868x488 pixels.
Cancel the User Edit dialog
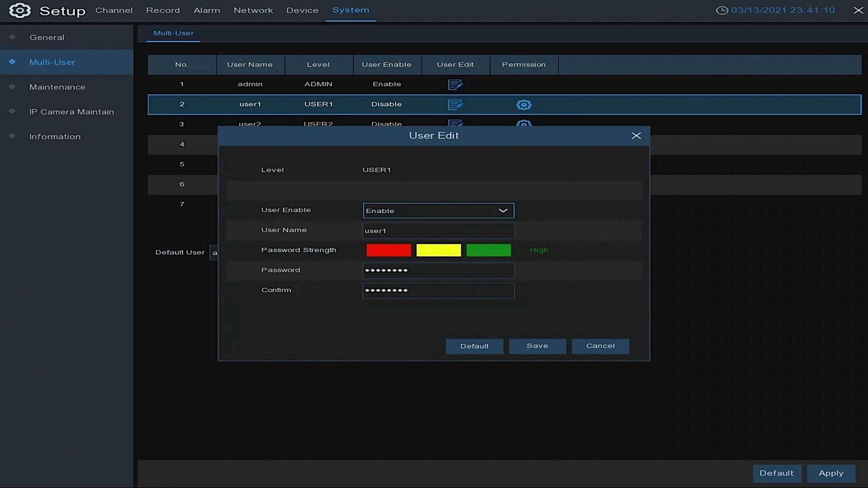(x=600, y=346)
